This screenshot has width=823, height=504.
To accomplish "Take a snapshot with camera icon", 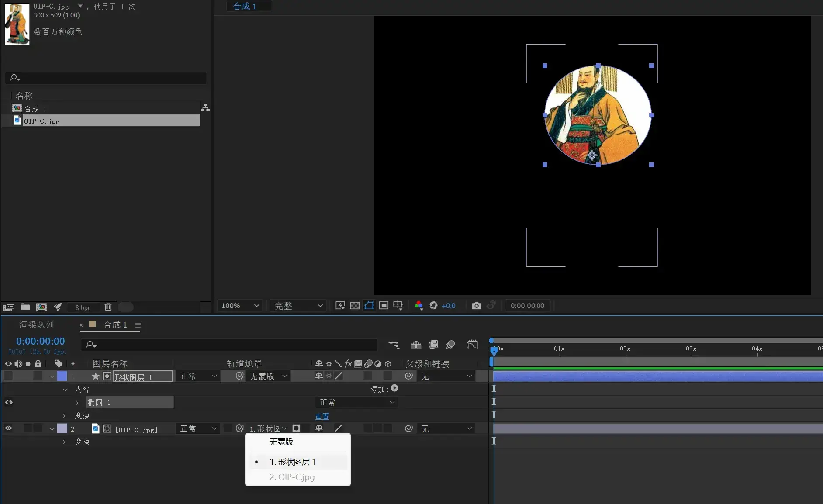I will tap(477, 306).
